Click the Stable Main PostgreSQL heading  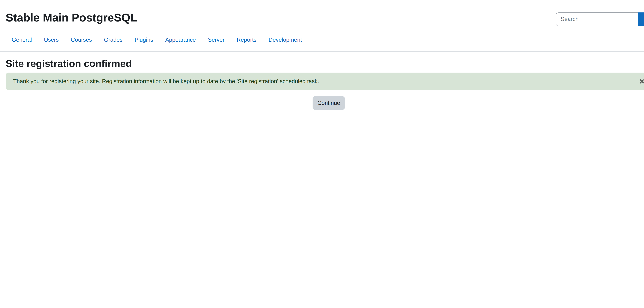point(71,18)
